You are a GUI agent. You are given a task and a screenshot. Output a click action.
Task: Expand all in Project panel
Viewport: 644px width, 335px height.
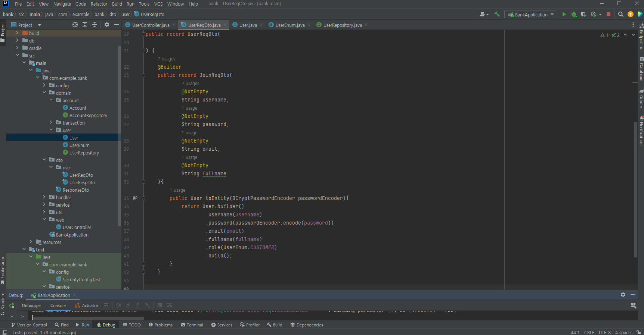(85, 25)
